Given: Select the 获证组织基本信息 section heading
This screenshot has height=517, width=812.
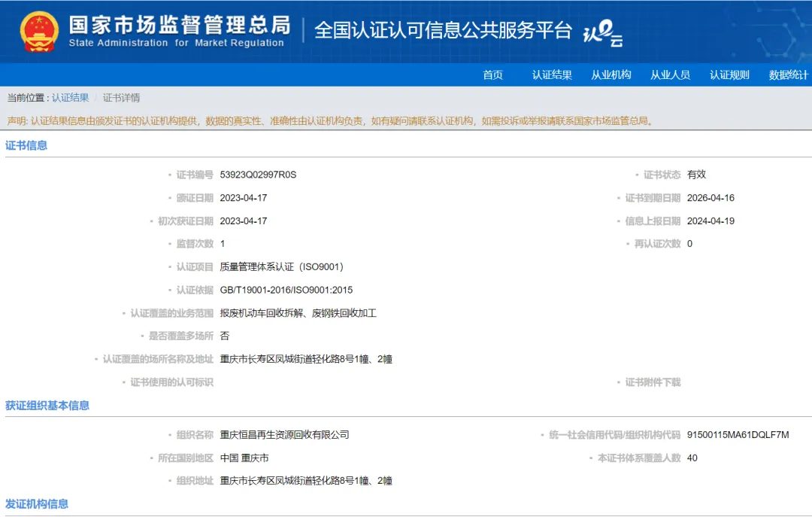Looking at the screenshot, I should tap(47, 406).
